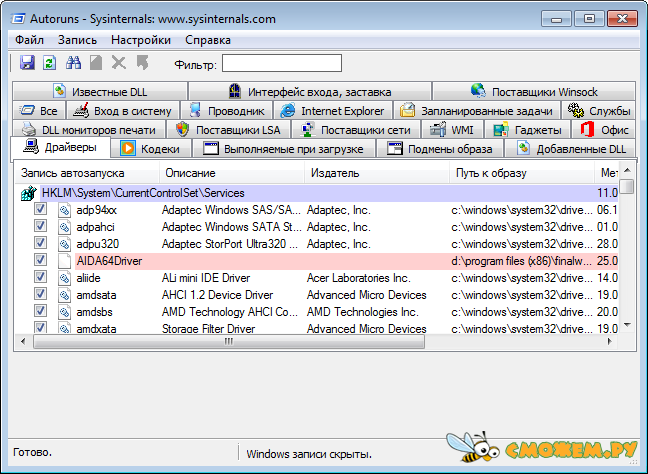This screenshot has width=648, height=474.
Task: Click the Save toolbar icon
Action: tap(27, 63)
